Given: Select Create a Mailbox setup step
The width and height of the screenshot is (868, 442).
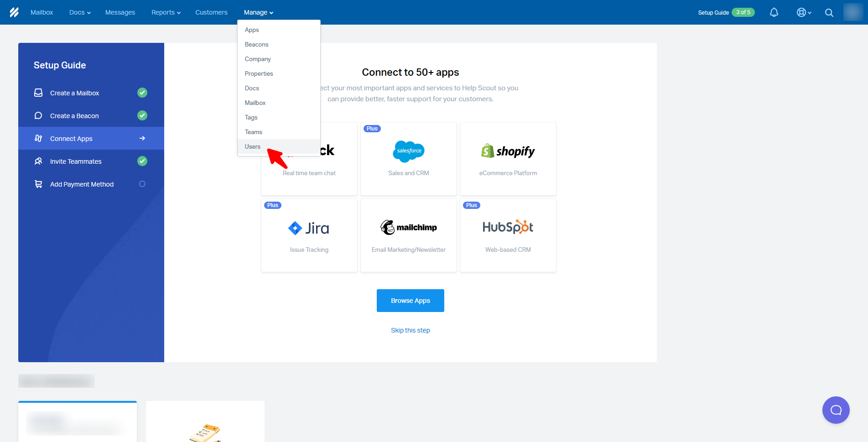Looking at the screenshot, I should coord(91,93).
